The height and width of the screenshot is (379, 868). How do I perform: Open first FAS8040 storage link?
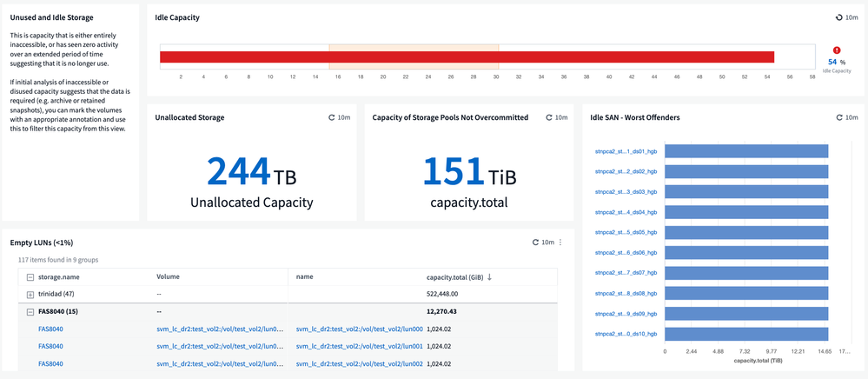tap(50, 329)
